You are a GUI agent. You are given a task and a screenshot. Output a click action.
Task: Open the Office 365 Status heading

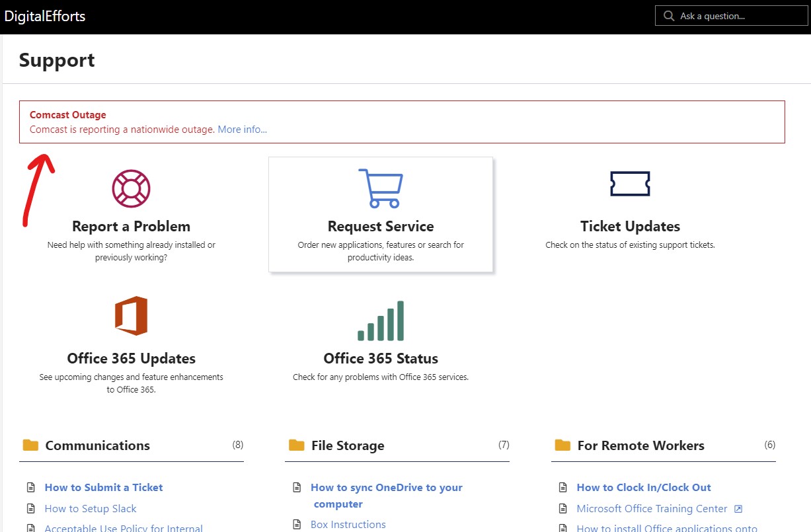click(381, 358)
